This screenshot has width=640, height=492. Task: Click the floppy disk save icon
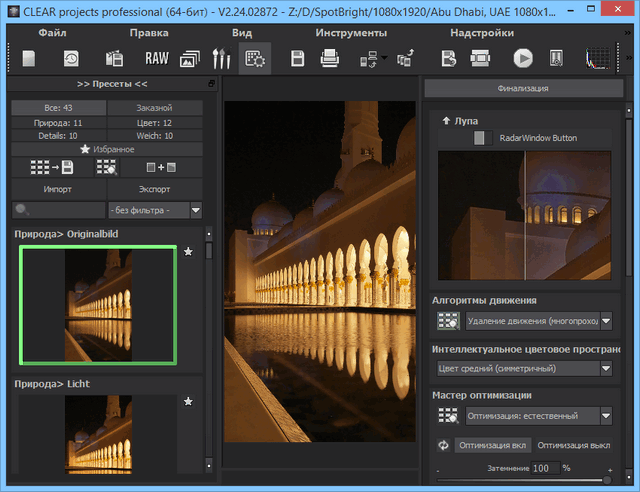[x=297, y=59]
